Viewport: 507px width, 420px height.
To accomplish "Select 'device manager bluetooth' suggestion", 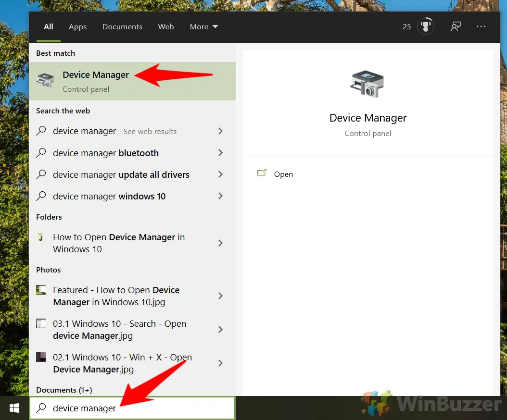I will tap(132, 153).
